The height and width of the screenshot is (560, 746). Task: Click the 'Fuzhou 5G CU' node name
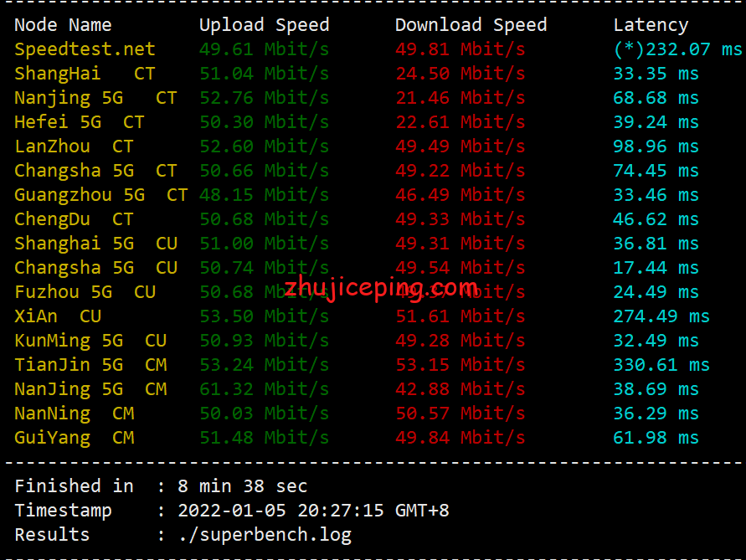[x=85, y=291]
